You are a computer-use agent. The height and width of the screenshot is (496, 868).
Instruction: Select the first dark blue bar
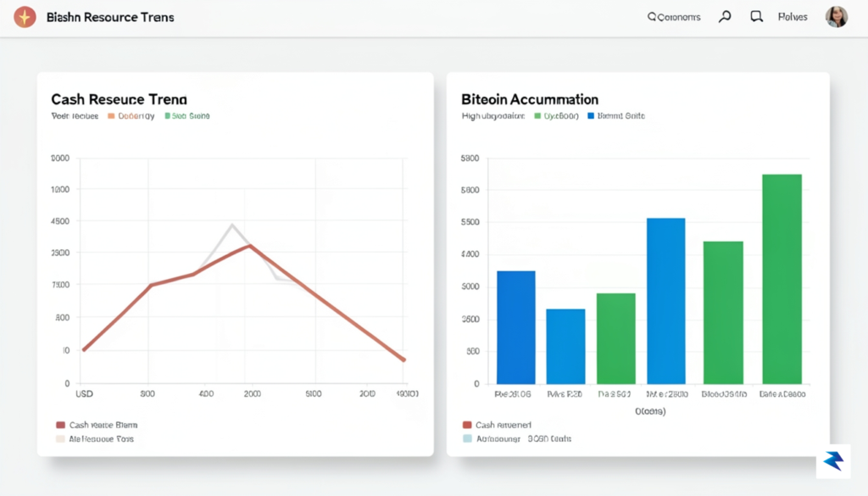pyautogui.click(x=516, y=327)
